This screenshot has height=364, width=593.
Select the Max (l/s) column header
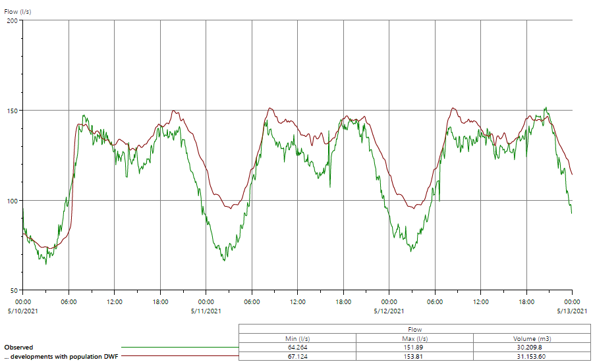click(414, 338)
